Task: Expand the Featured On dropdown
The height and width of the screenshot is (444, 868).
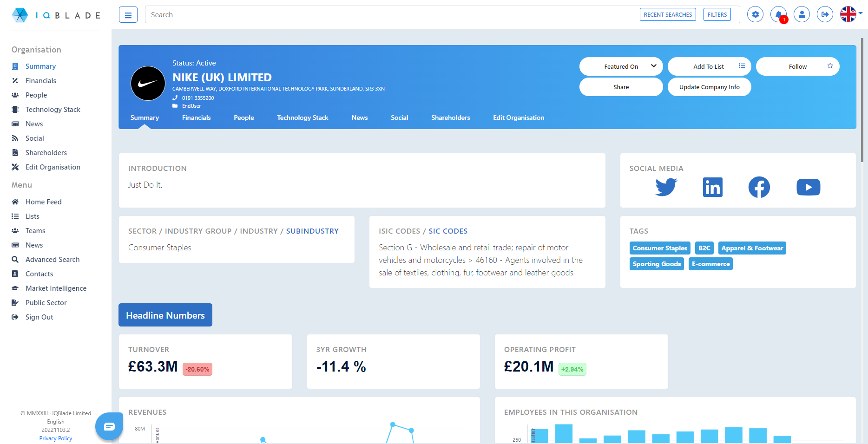Action: point(621,66)
